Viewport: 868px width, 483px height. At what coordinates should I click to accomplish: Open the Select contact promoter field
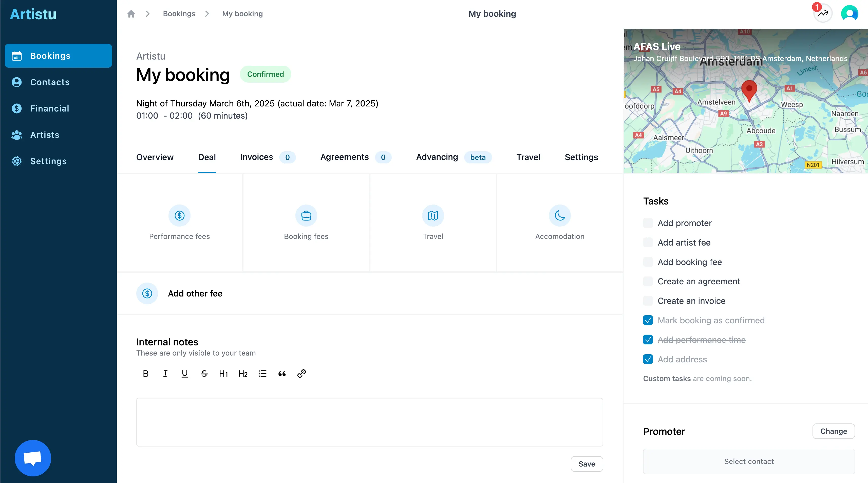pyautogui.click(x=749, y=461)
